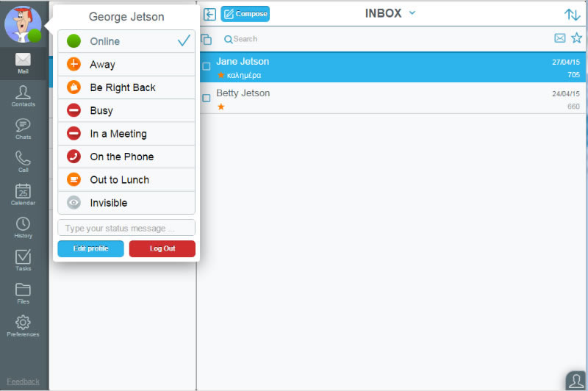588x391 pixels.
Task: Open the Files section
Action: (x=23, y=293)
